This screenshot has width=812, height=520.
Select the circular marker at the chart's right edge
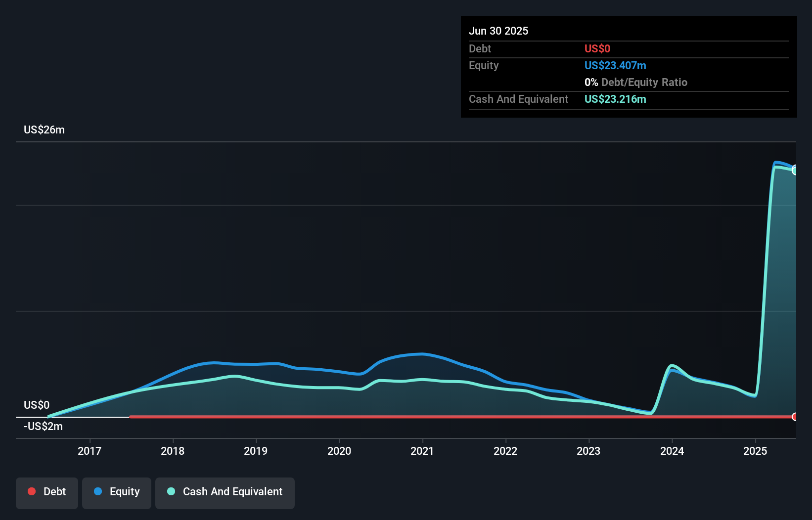tap(795, 170)
